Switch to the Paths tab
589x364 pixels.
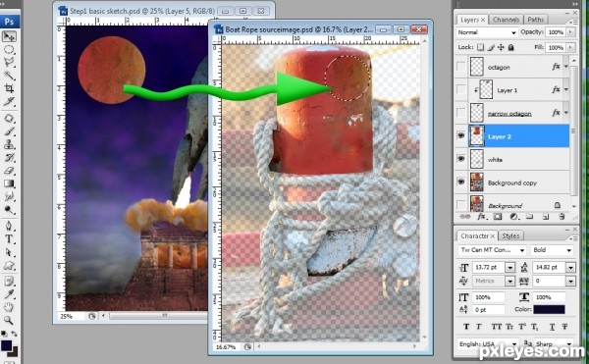click(x=536, y=20)
